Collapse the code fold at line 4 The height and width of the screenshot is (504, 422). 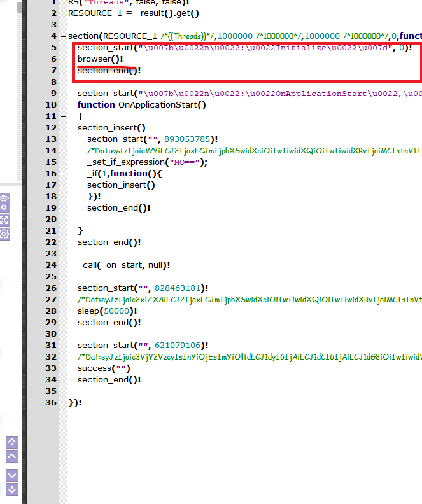(x=62, y=36)
